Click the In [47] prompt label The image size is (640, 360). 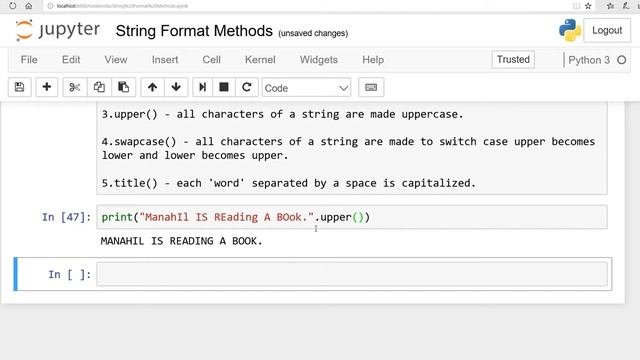pos(66,217)
